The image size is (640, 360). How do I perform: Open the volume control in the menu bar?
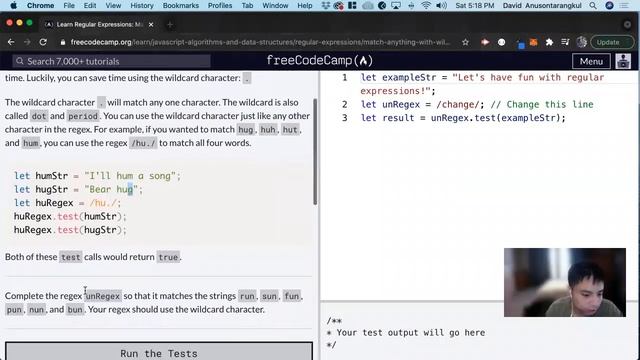click(x=441, y=5)
